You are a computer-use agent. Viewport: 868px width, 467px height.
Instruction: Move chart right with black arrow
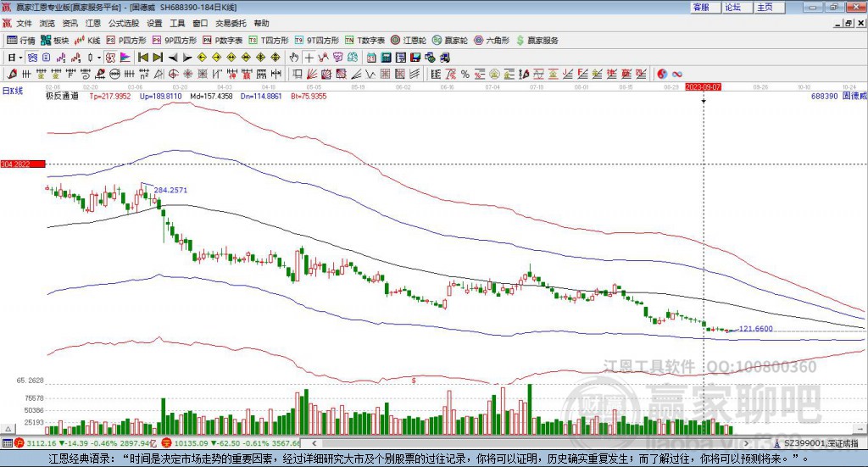pos(187,58)
